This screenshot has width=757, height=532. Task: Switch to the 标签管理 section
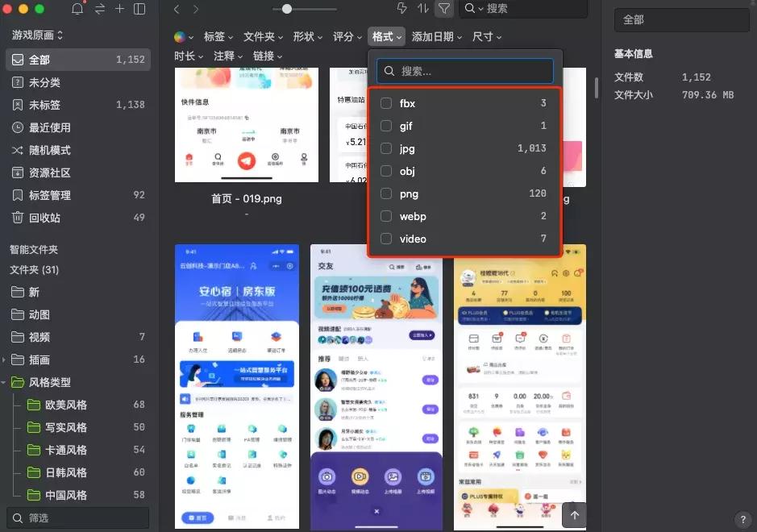pyautogui.click(x=49, y=195)
